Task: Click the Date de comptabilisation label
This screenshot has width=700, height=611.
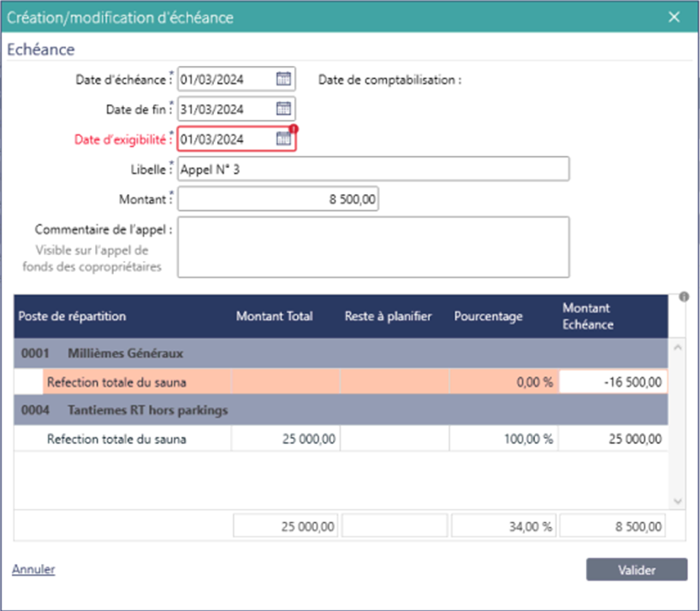Action: tap(389, 80)
